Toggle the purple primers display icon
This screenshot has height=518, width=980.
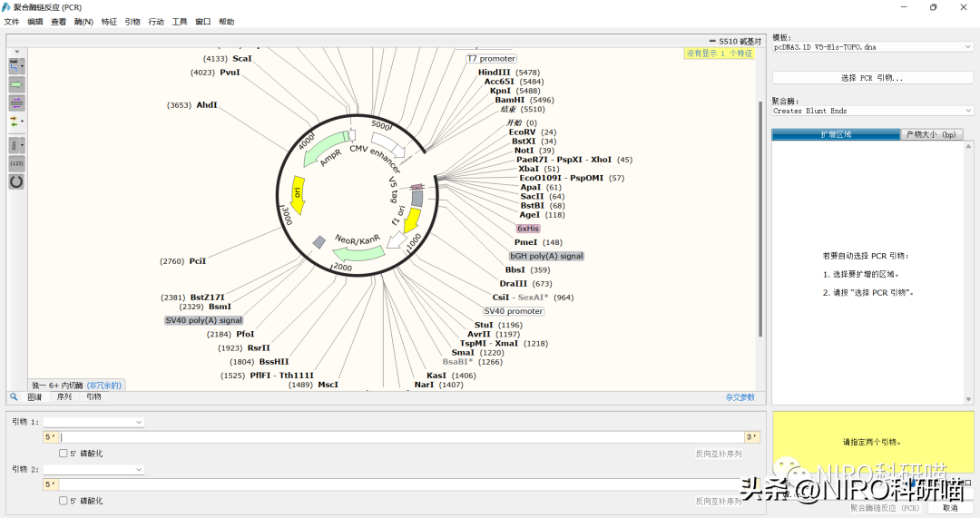pyautogui.click(x=16, y=103)
